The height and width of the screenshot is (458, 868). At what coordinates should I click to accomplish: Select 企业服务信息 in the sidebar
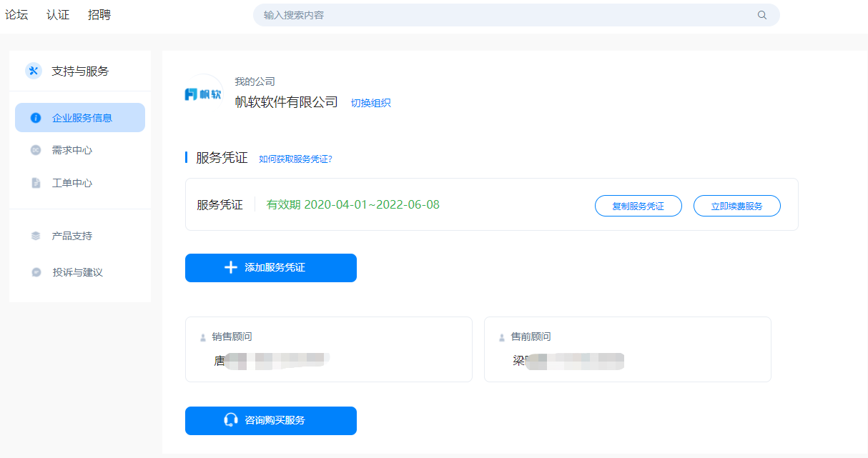pos(80,118)
